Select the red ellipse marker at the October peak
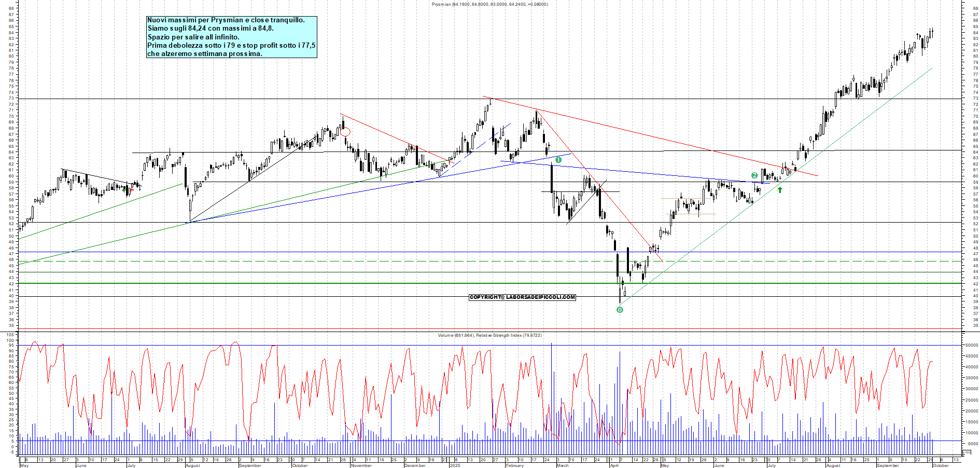This screenshot has height=468, width=980. 345,132
